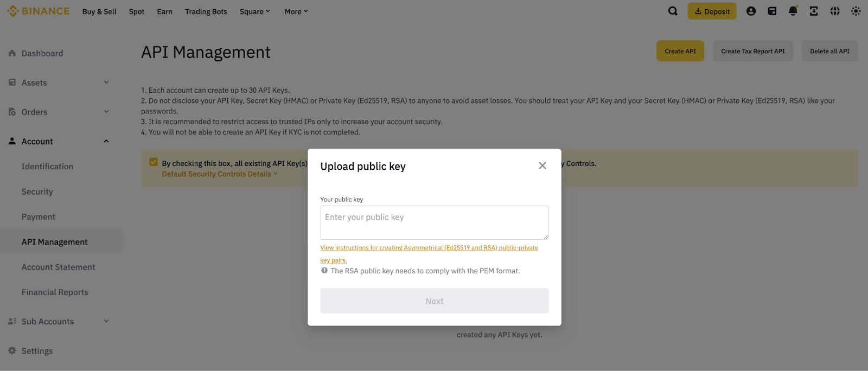Click the Binance logo

[x=39, y=11]
